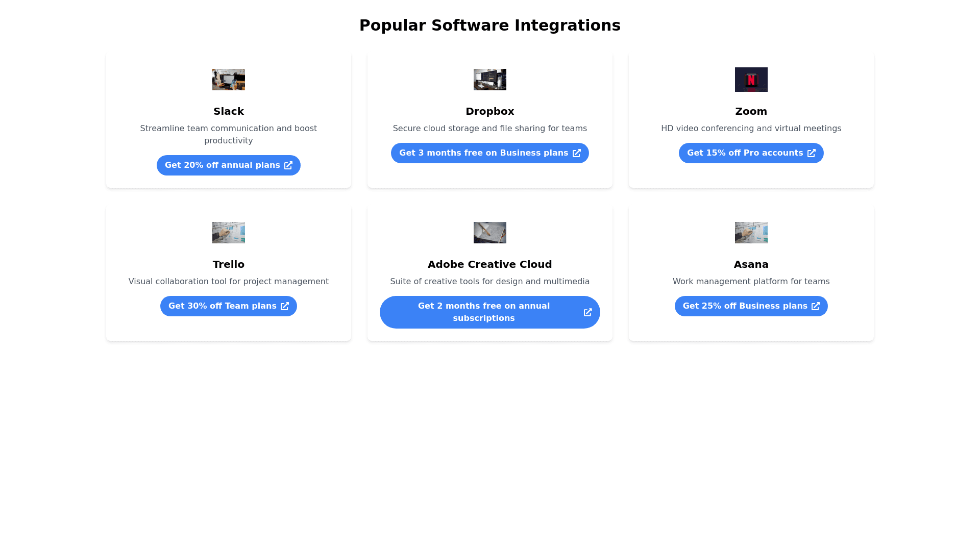Image resolution: width=980 pixels, height=551 pixels.
Task: Click the Asana card thumbnail image
Action: [x=751, y=233]
